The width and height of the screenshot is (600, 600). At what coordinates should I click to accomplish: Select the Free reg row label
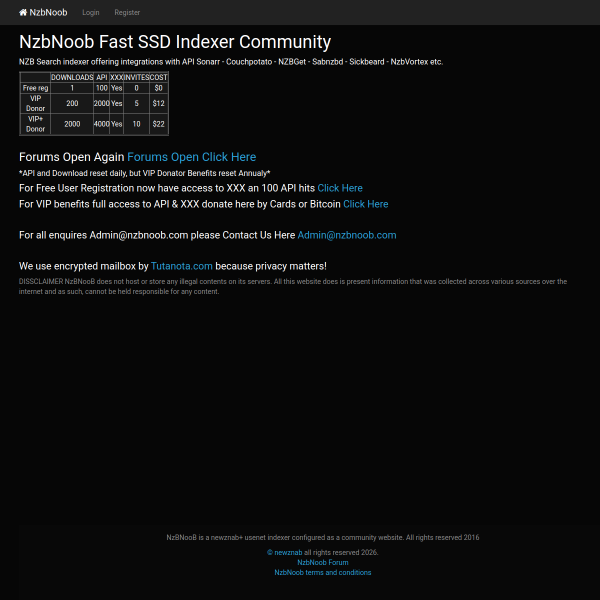pyautogui.click(x=35, y=88)
